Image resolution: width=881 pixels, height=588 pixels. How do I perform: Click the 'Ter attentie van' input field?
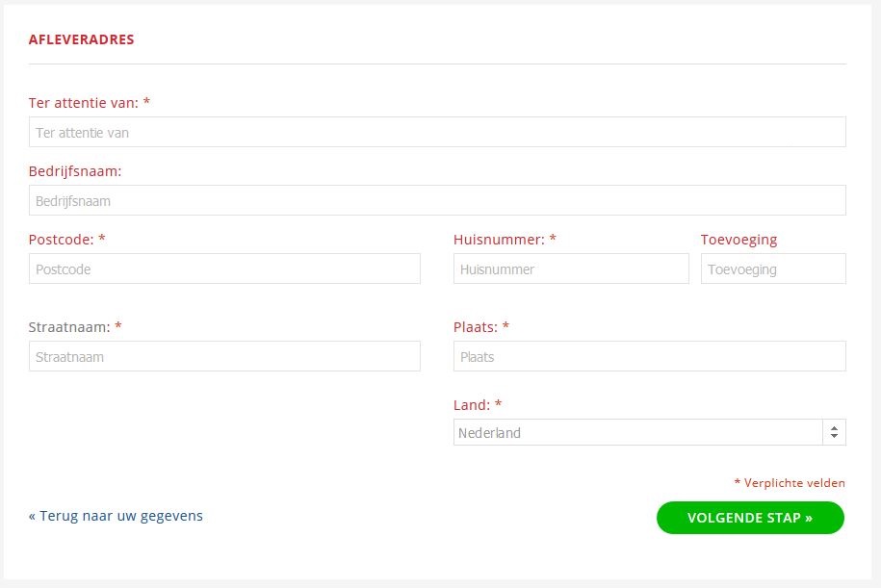point(437,132)
